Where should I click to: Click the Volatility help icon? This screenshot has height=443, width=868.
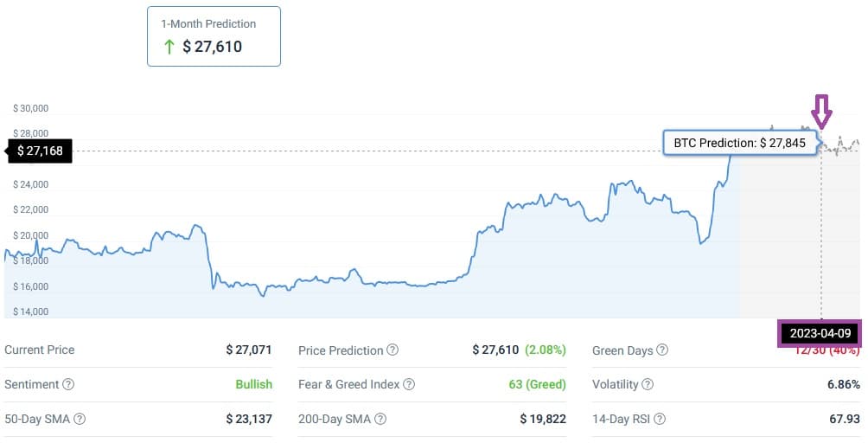pos(648,384)
